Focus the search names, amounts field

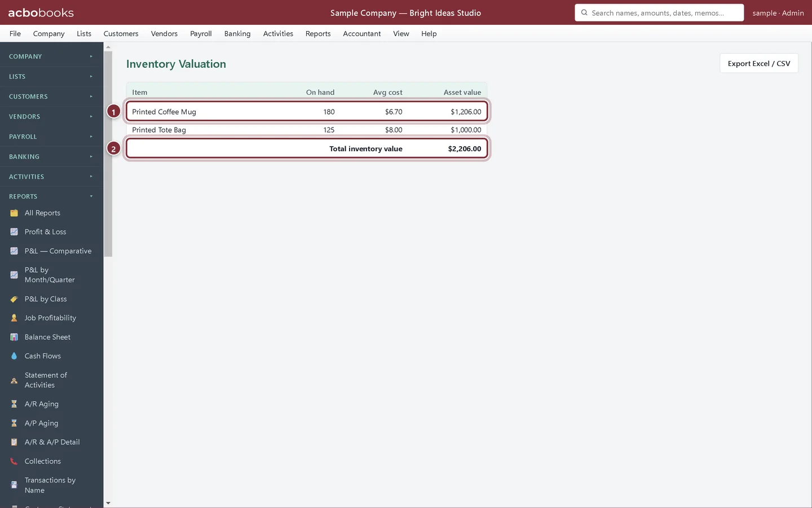pos(659,12)
